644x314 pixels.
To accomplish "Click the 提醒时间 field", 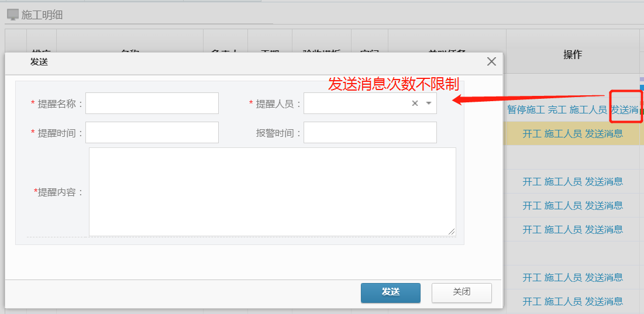I will [x=151, y=133].
